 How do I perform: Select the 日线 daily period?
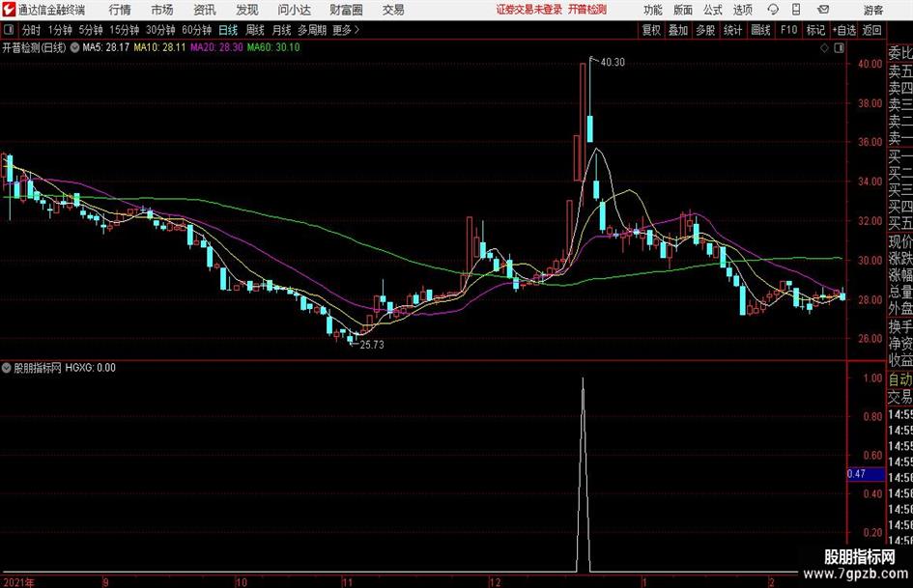228,30
